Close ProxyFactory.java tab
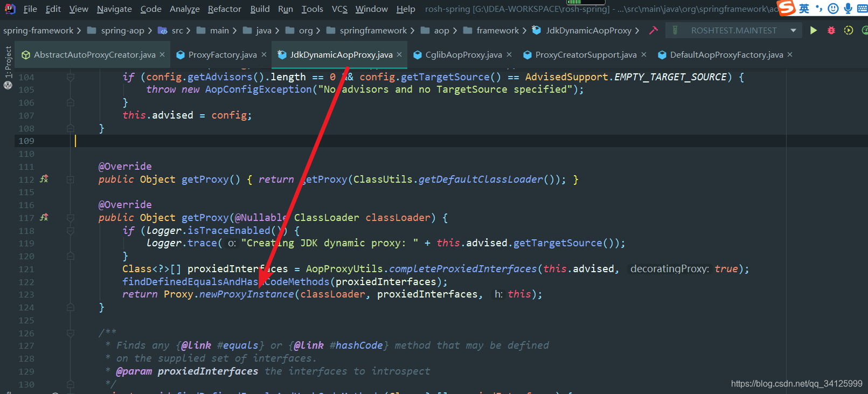The height and width of the screenshot is (394, 868). pos(264,55)
